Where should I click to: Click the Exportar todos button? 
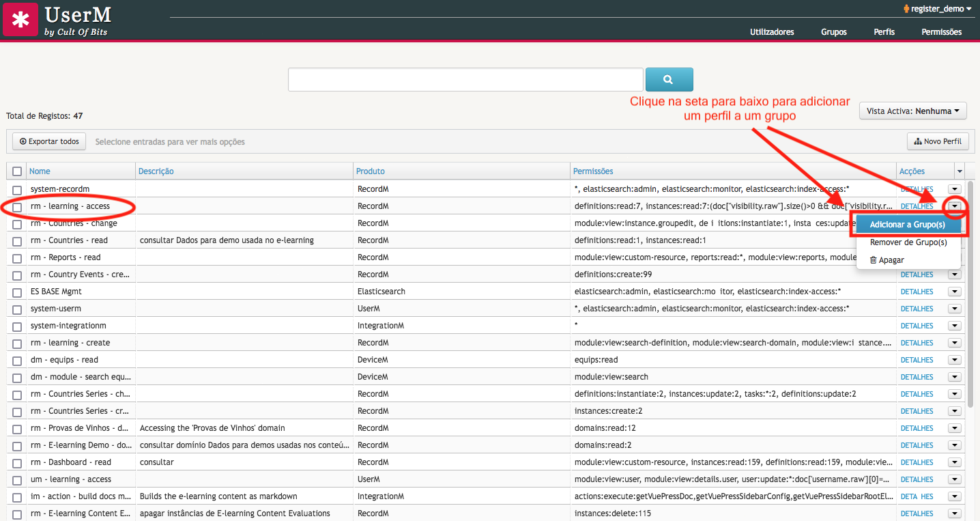(49, 141)
